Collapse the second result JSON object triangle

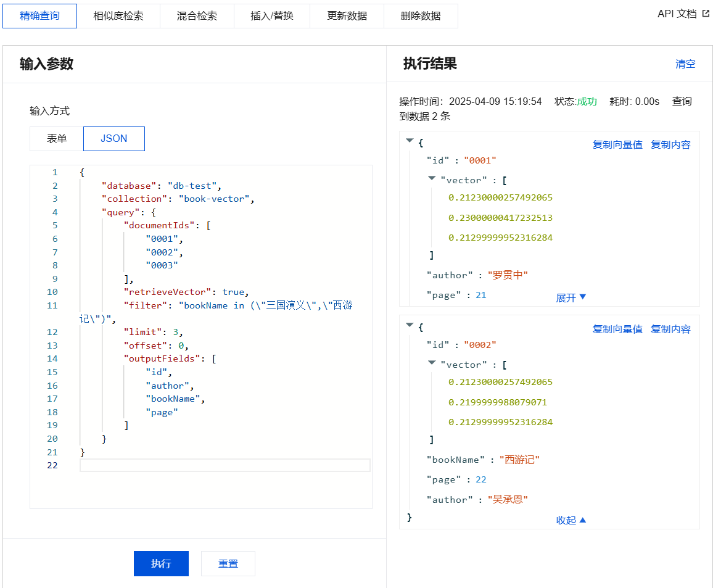(x=409, y=325)
